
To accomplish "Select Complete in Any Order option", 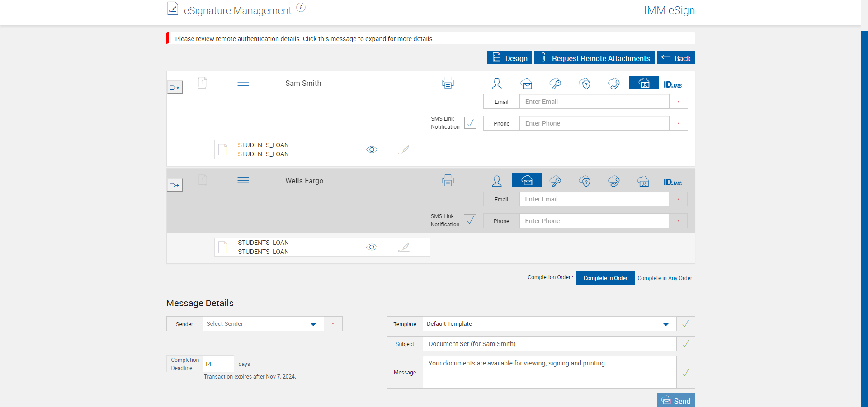I will pos(665,278).
